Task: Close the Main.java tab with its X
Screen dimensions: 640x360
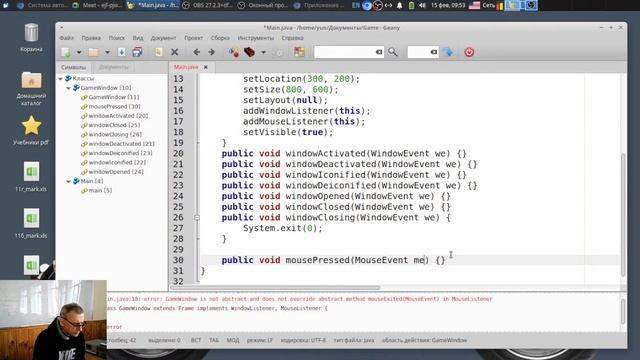Action: [x=206, y=67]
